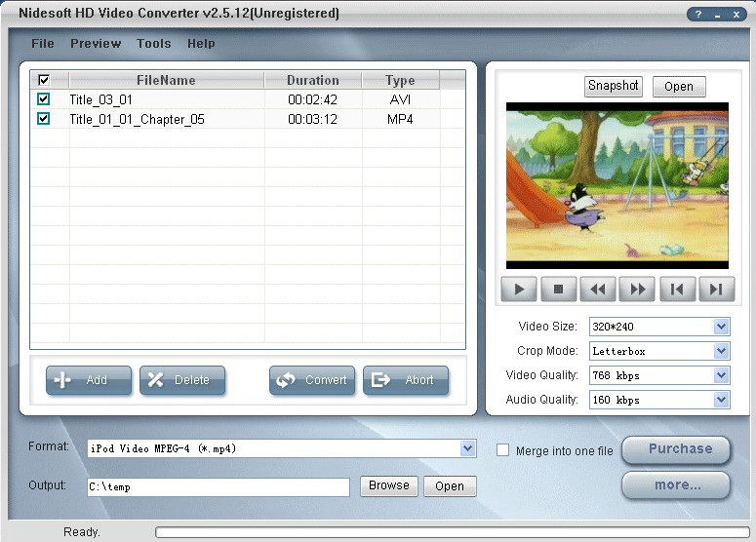Open the File menu
The image size is (756, 542).
pos(42,43)
